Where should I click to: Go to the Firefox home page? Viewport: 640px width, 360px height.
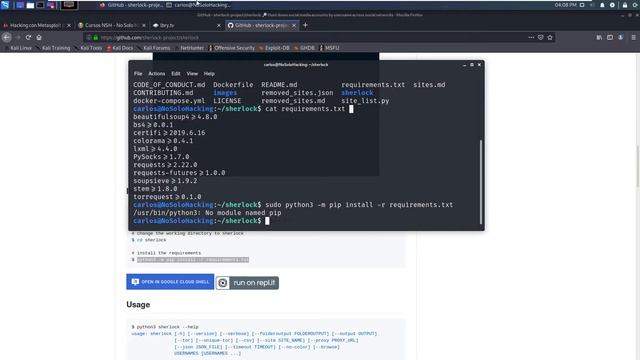pos(39,37)
